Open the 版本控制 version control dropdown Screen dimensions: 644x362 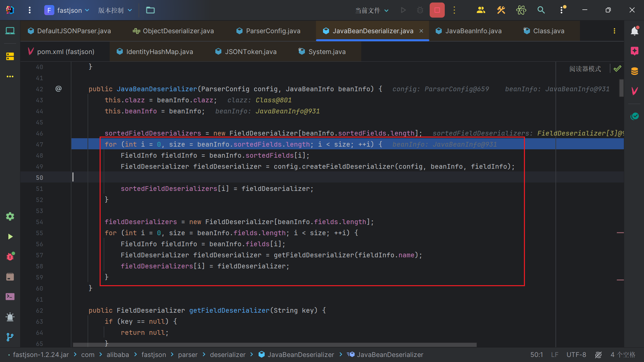(115, 10)
